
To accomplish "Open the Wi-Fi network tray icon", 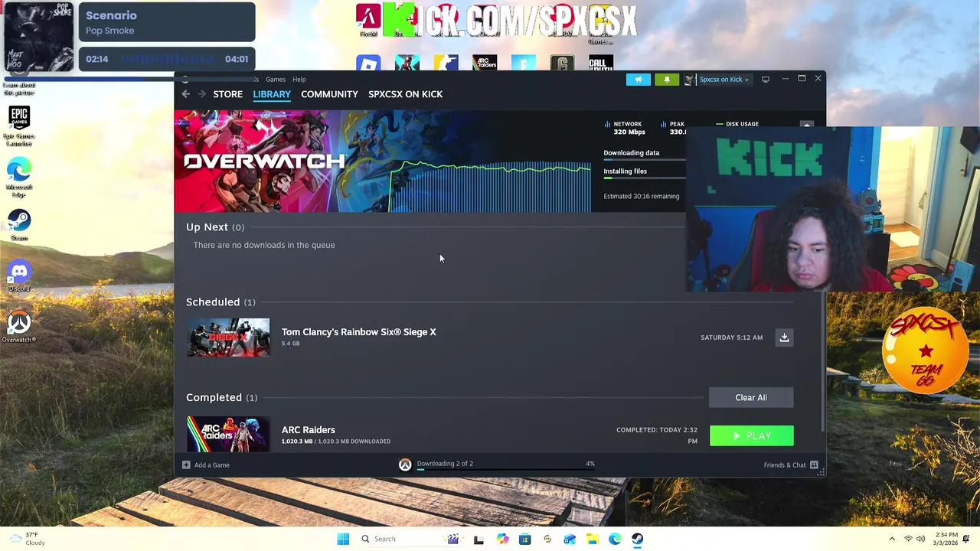I will (908, 539).
